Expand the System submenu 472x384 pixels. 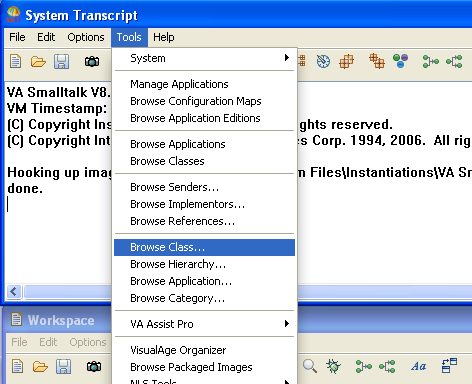[x=204, y=58]
